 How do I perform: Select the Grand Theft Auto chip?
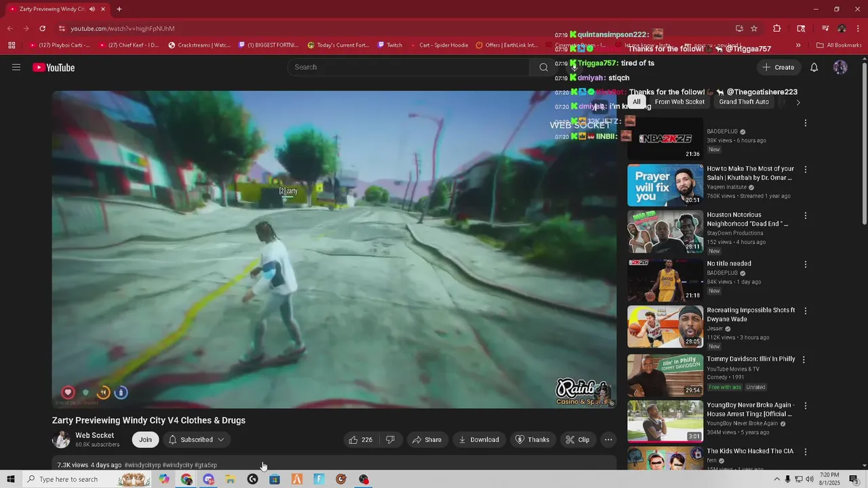click(744, 102)
